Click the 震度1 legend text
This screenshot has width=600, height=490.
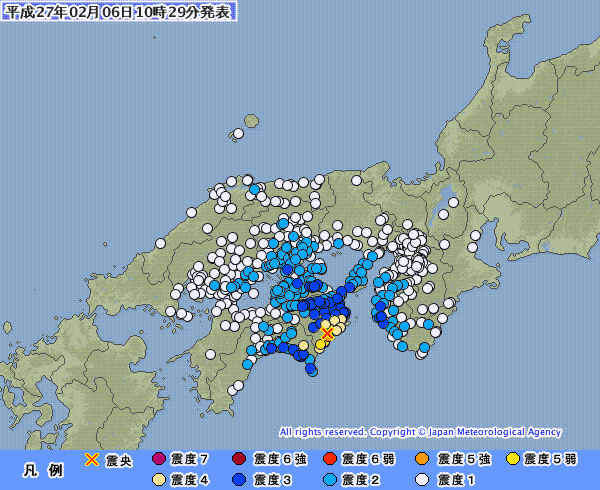456,480
